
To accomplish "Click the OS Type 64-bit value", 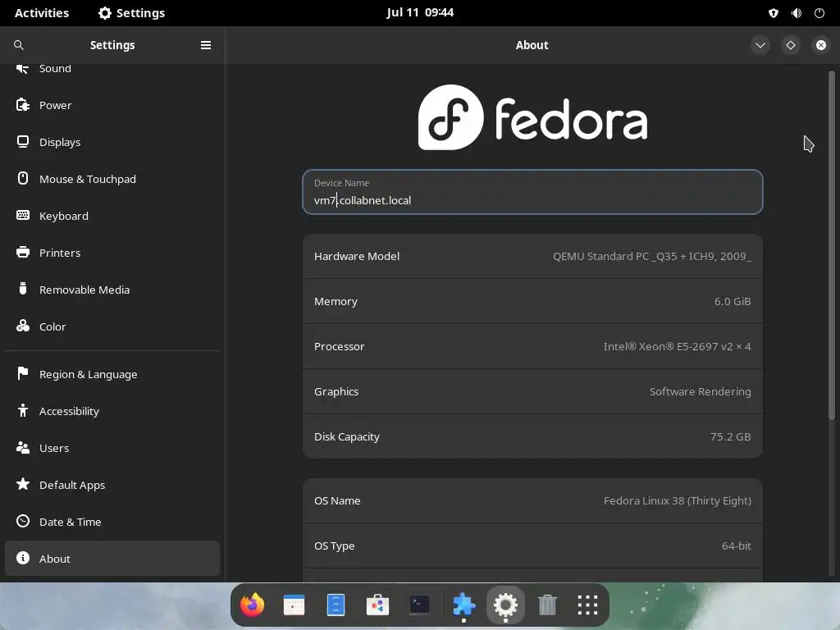I will click(x=736, y=546).
